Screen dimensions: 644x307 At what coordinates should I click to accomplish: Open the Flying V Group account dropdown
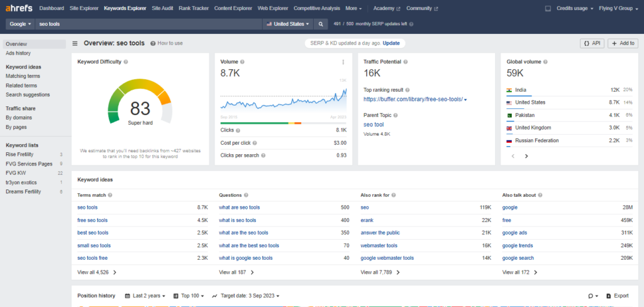coord(619,8)
